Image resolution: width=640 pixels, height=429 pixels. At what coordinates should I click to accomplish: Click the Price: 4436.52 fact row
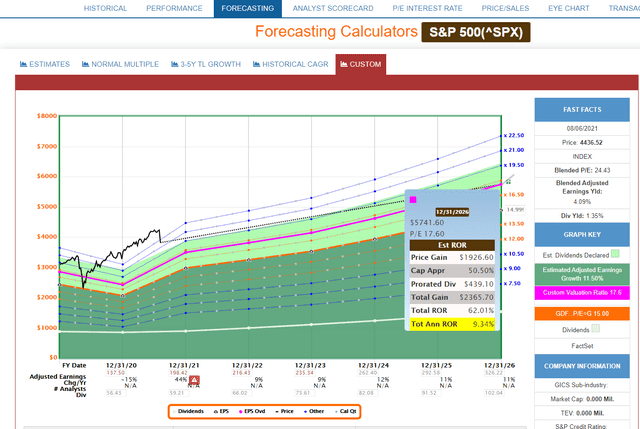(582, 142)
